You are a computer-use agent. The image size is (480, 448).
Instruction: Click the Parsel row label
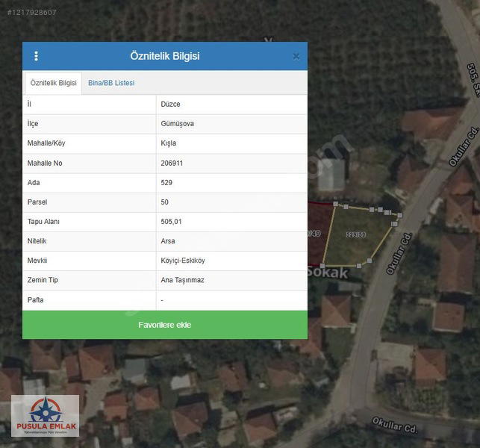[x=37, y=202]
